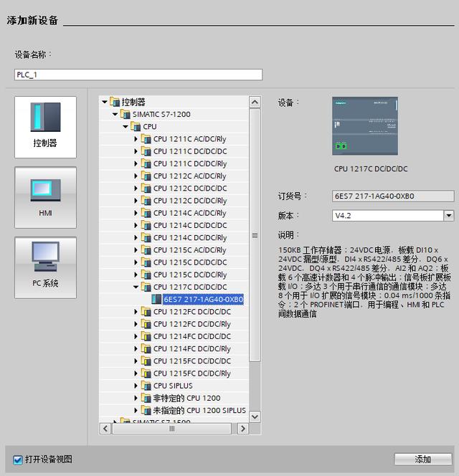Select the 控制器 controller device category button
Image resolution: width=459 pixels, height=476 pixels.
45,127
